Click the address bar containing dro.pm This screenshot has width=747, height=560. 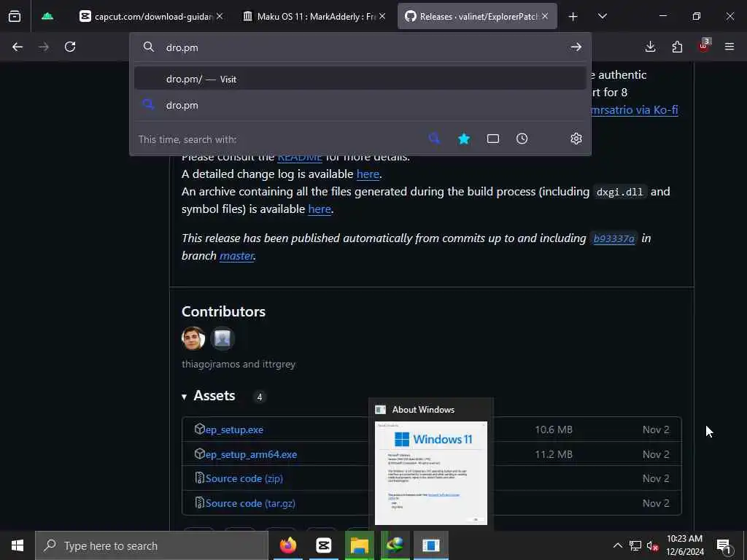pos(362,47)
